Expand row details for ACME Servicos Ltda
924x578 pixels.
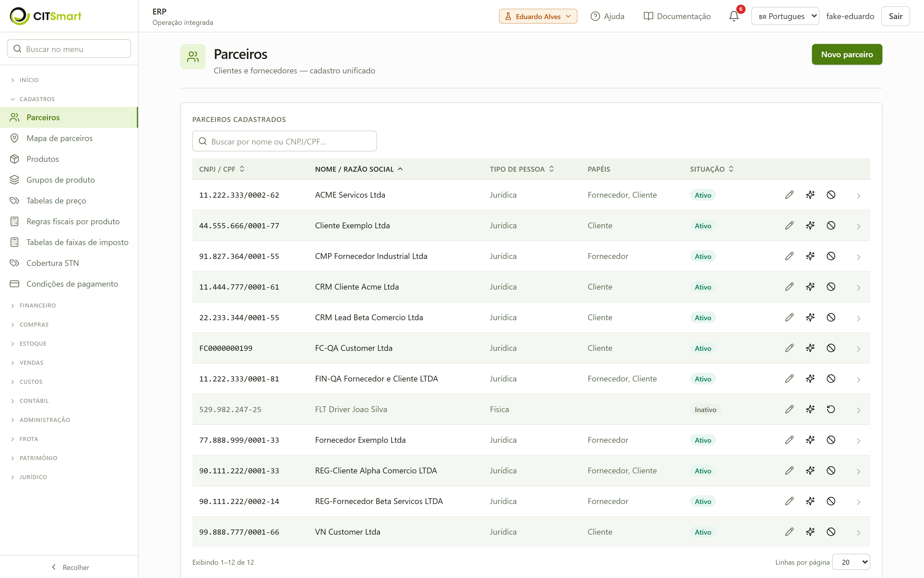[x=858, y=196]
